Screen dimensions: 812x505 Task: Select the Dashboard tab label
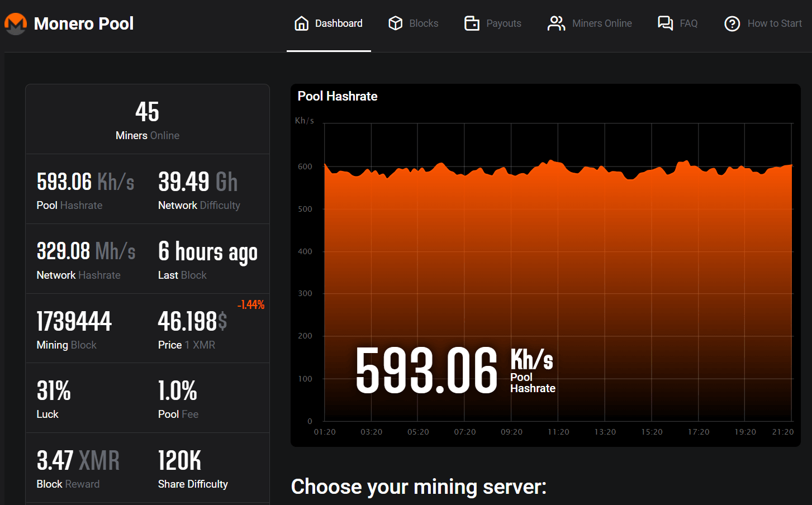pyautogui.click(x=339, y=23)
